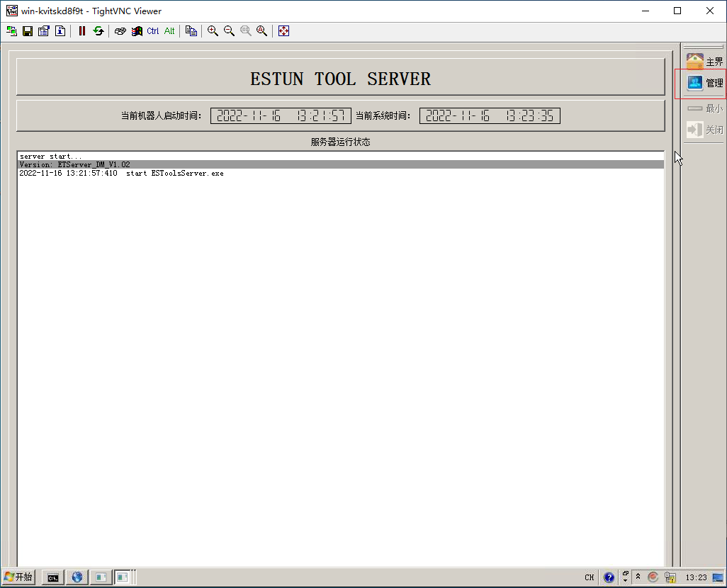
Task: Click the 关闭 close sidebar button
Action: click(704, 130)
